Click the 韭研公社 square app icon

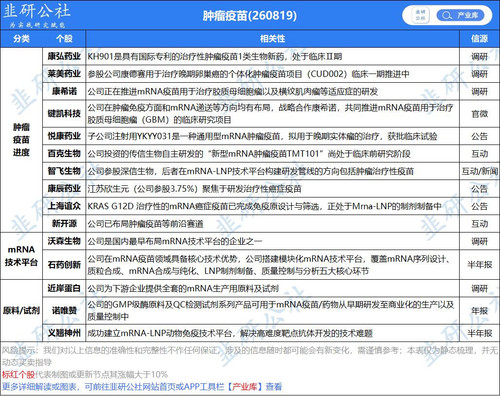pyautogui.click(x=420, y=15)
